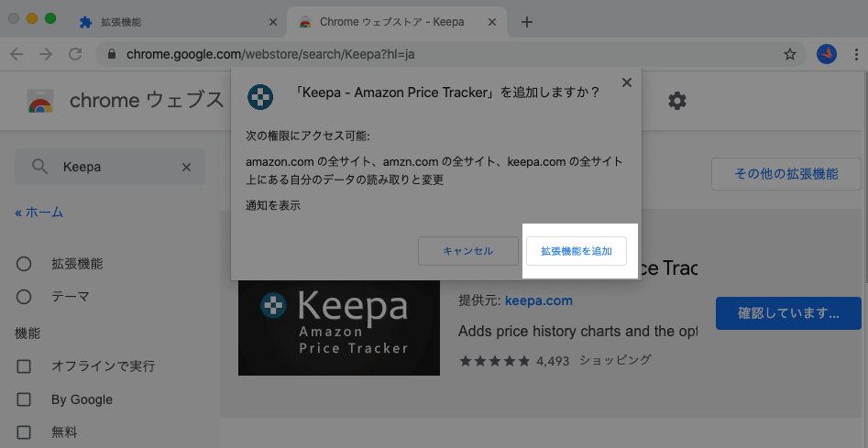This screenshot has width=868, height=448.
Task: Select the 拡張機能 radio button
Action: 25,264
